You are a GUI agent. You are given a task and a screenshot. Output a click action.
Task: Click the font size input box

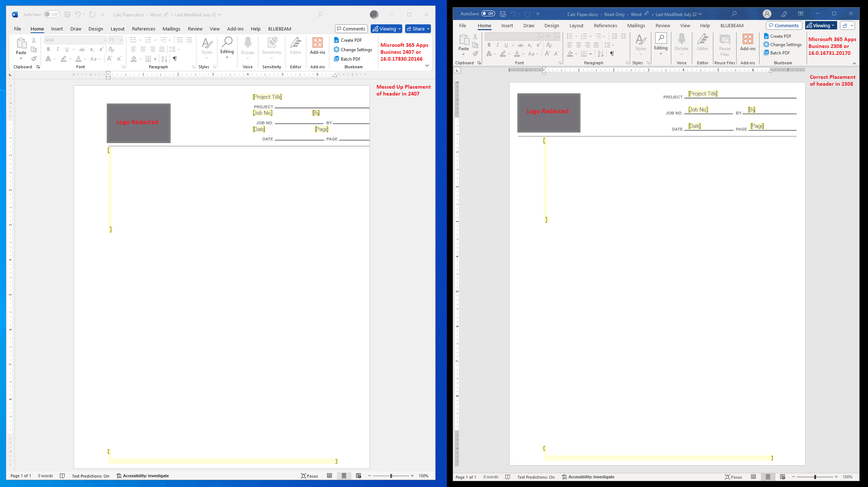(x=113, y=40)
